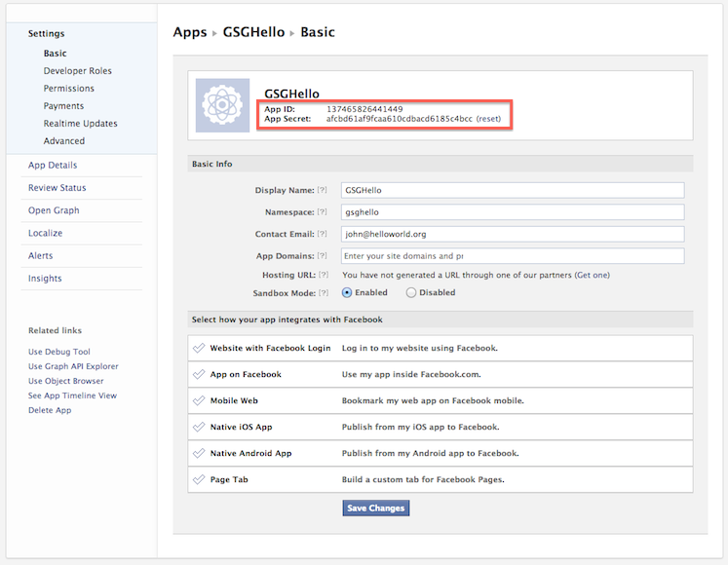The height and width of the screenshot is (565, 728).
Task: Open the Alerts section
Action: [40, 255]
